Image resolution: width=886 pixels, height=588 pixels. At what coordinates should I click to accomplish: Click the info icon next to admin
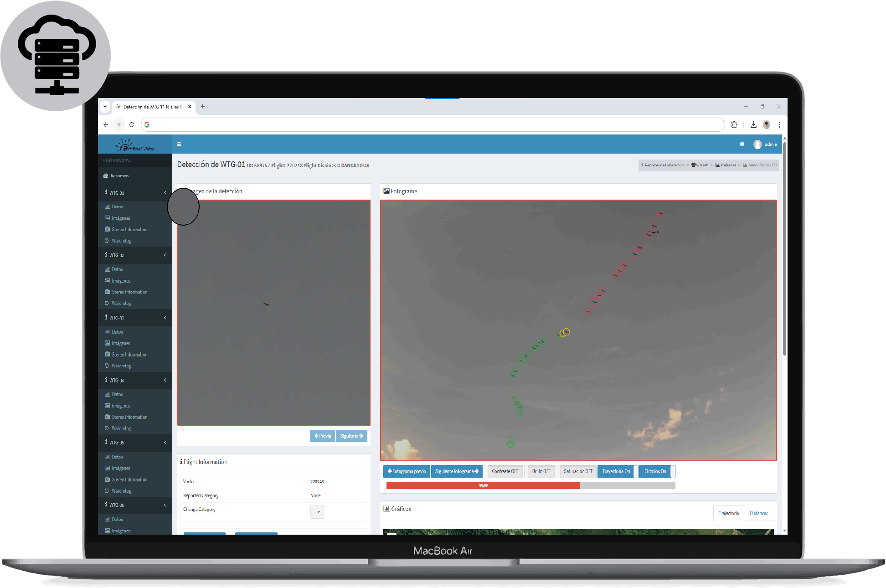[742, 144]
